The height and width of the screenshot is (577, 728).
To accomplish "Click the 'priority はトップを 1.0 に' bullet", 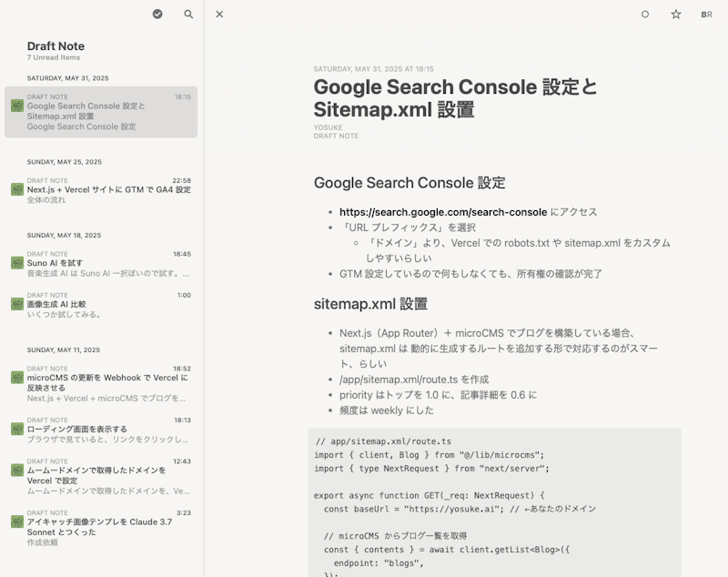I will (x=439, y=395).
